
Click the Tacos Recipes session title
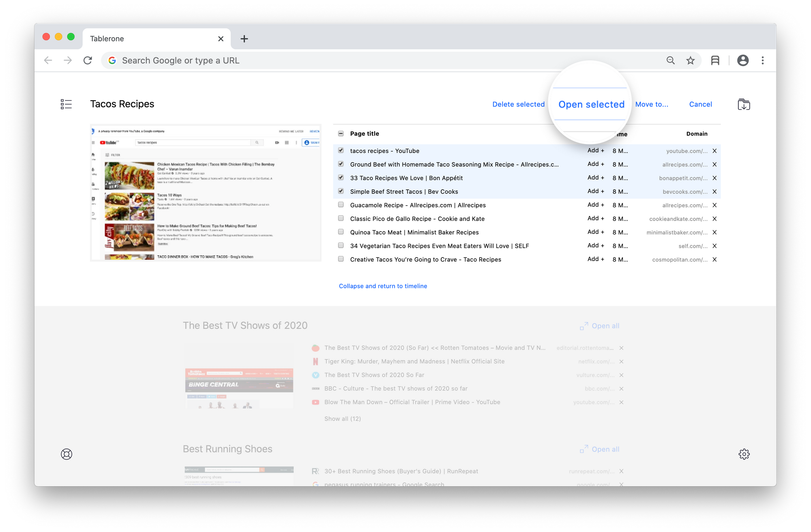(x=122, y=104)
